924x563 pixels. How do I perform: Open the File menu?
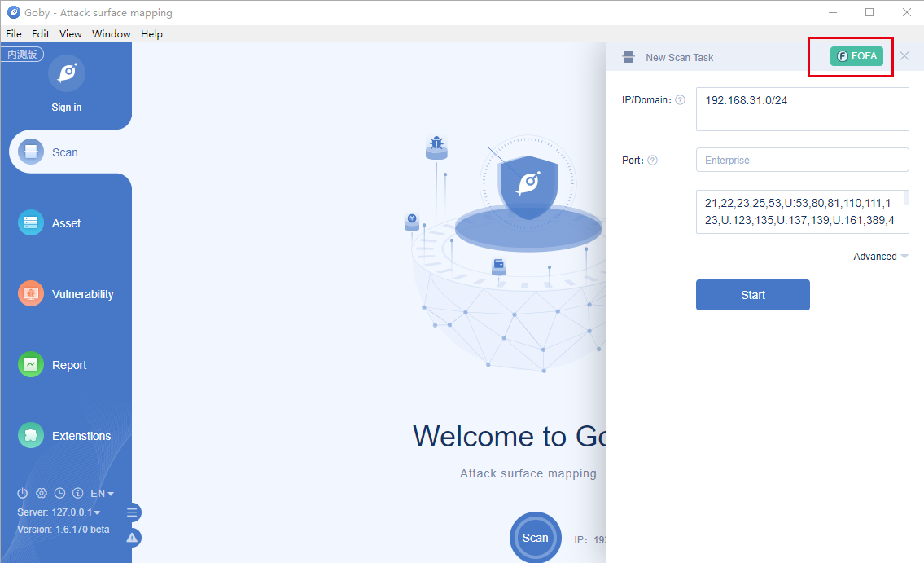pos(14,33)
